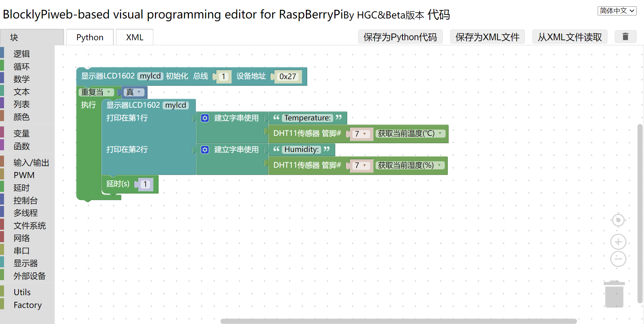
Task: Open the language selector 简体中文
Action: click(617, 11)
